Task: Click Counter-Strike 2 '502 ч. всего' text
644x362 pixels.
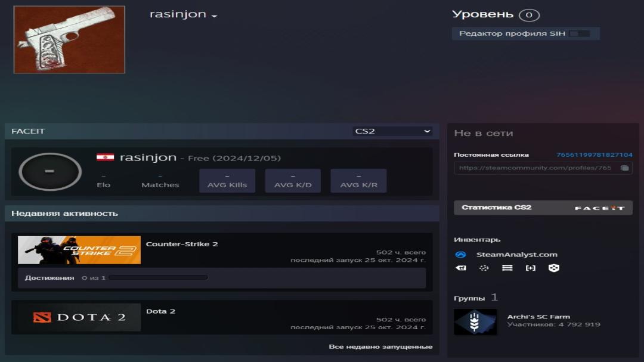Action: coord(401,252)
